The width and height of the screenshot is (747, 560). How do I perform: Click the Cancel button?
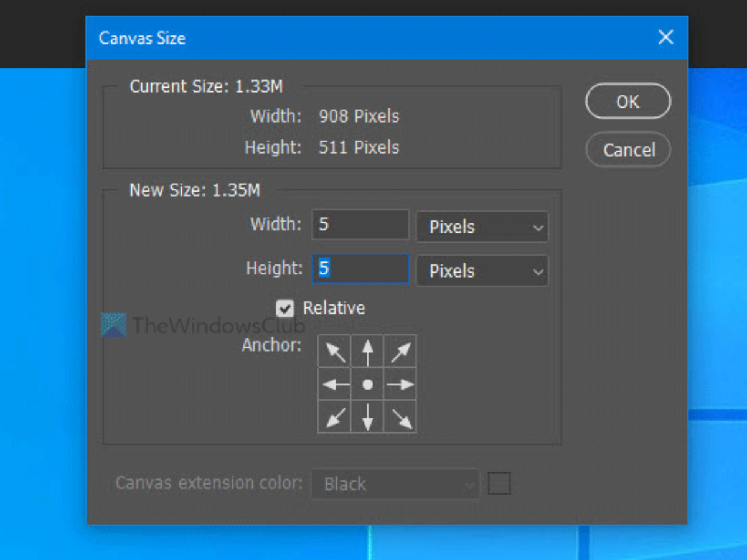[627, 150]
